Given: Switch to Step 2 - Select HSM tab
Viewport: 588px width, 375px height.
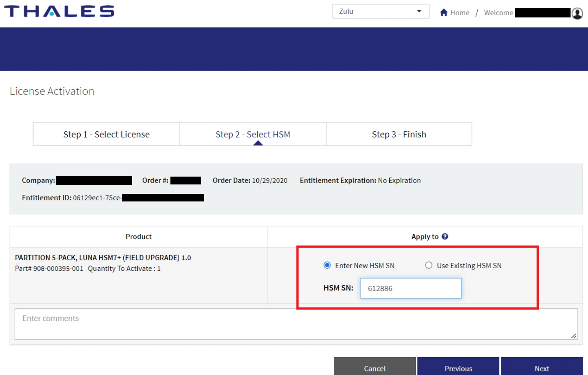Looking at the screenshot, I should pyautogui.click(x=253, y=134).
